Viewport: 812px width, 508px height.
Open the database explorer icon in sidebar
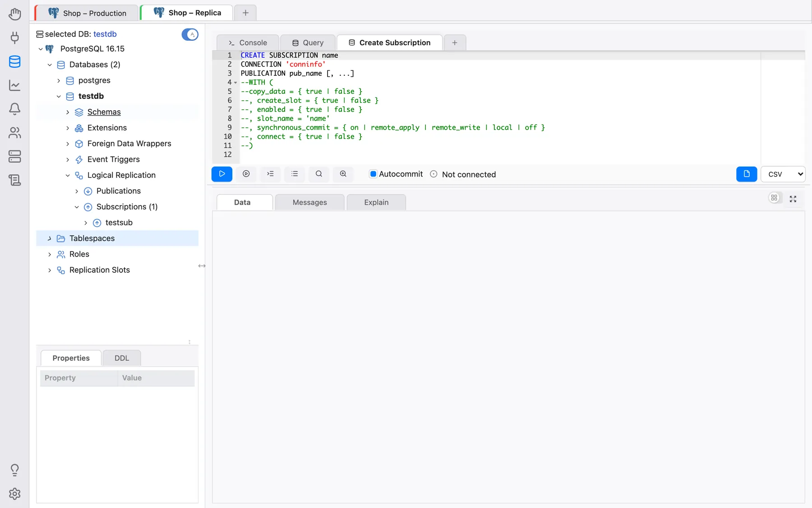(x=14, y=61)
